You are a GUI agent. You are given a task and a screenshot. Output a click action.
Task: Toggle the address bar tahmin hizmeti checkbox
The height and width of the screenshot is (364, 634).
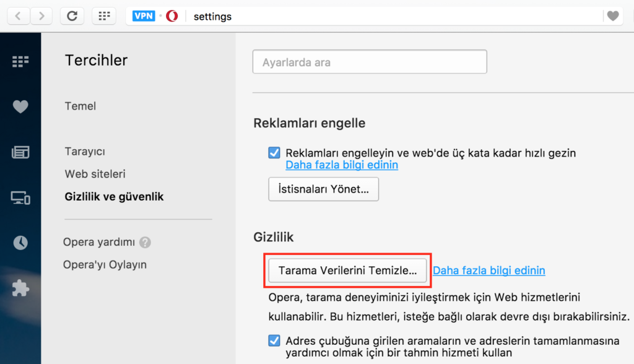click(274, 340)
